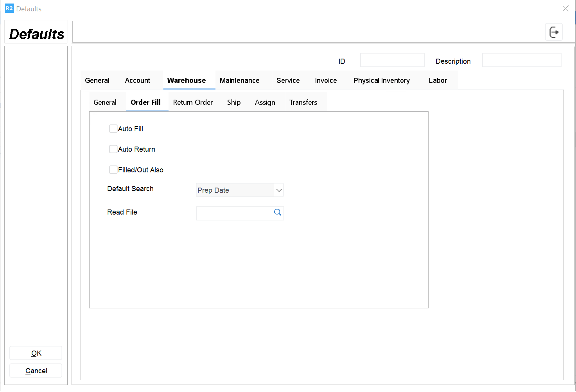The image size is (576, 392).
Task: Expand the Default Search dropdown
Action: click(x=278, y=190)
